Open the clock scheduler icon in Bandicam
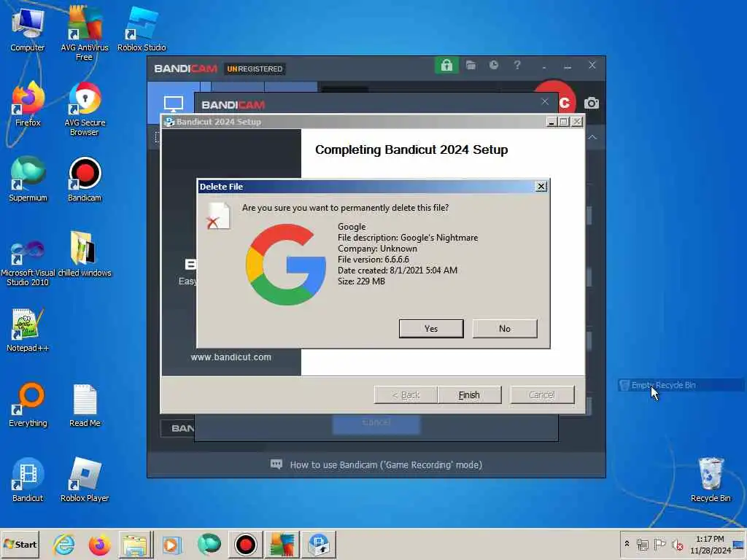The height and width of the screenshot is (560, 747). [x=494, y=65]
